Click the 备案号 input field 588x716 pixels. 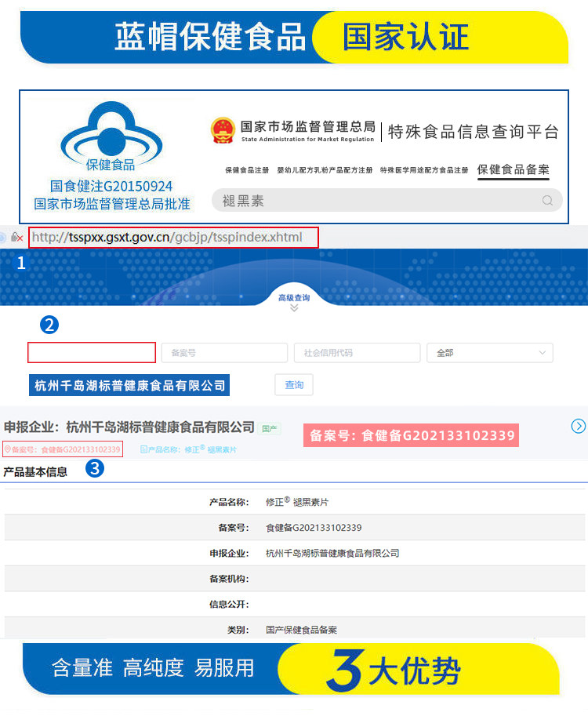tap(224, 353)
